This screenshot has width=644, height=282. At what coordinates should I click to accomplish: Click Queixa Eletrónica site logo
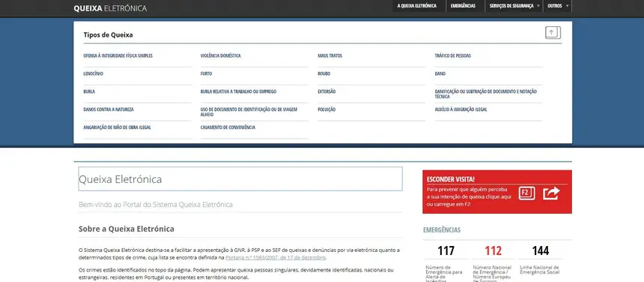110,8
